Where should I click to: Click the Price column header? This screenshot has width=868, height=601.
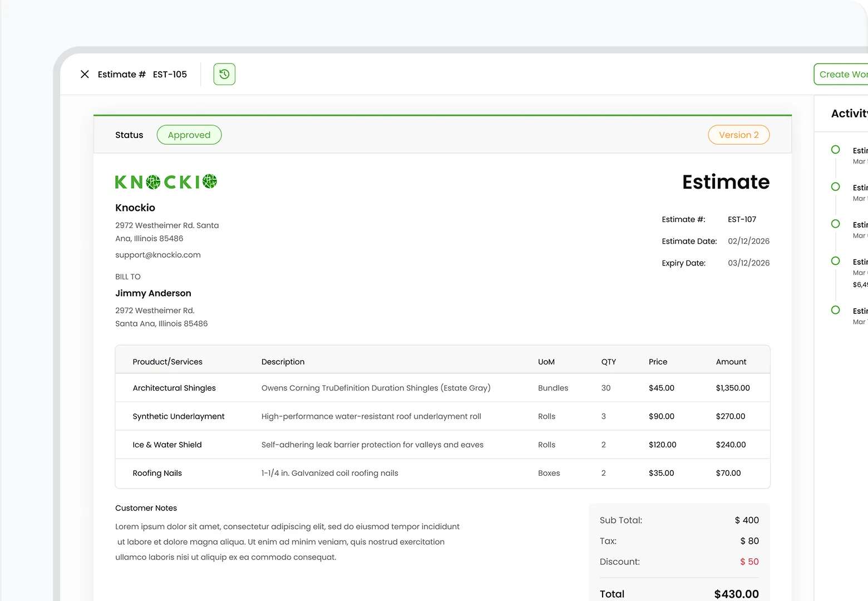pos(658,362)
